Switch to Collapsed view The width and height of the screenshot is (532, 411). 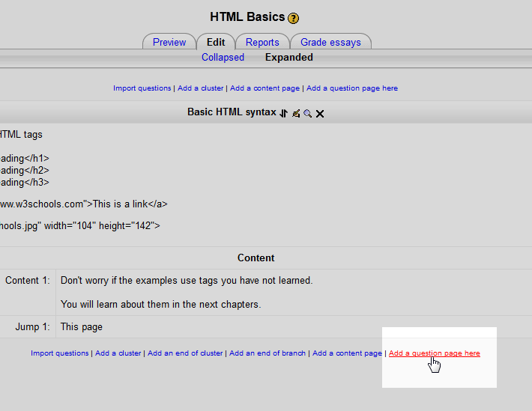(223, 58)
